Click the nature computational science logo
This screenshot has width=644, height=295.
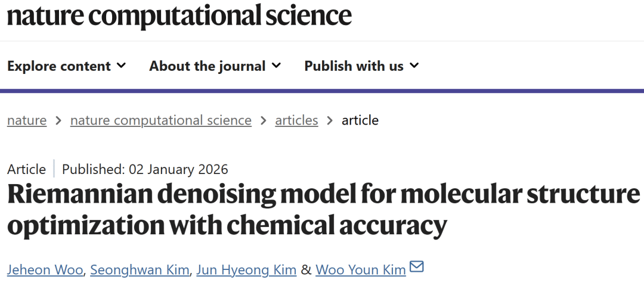(179, 15)
